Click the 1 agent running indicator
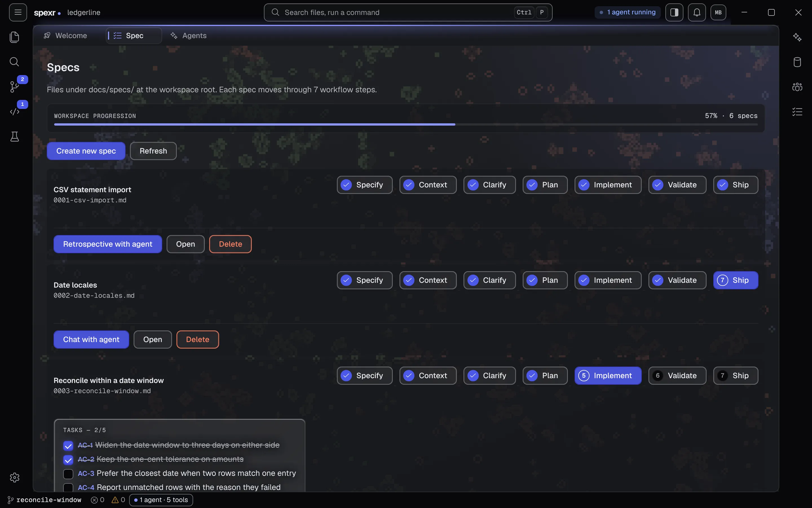Screen dimensions: 812x508 (x=627, y=12)
